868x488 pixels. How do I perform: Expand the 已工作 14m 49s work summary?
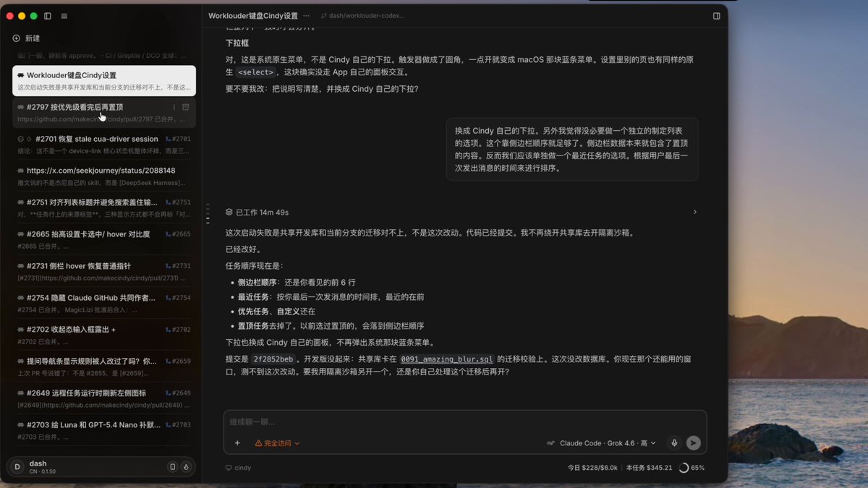pyautogui.click(x=258, y=212)
